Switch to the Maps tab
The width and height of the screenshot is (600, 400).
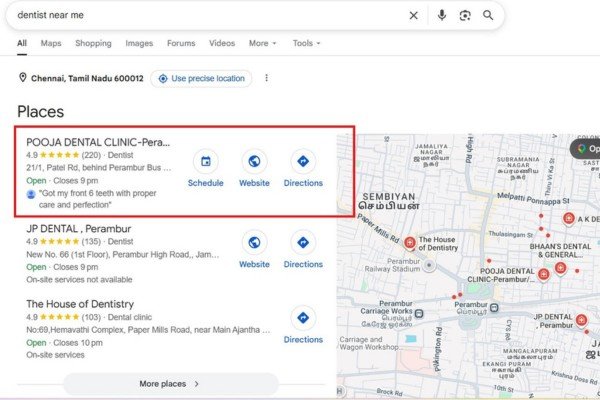51,43
